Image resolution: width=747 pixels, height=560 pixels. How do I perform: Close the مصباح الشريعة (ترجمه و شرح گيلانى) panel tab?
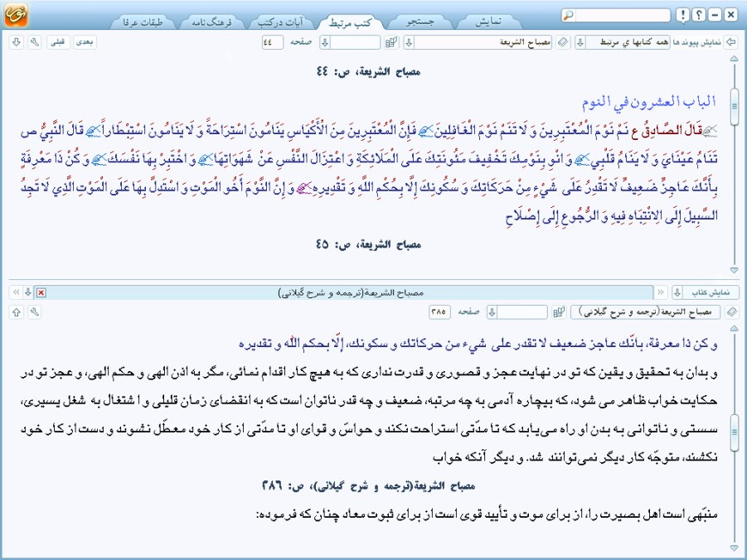[41, 292]
